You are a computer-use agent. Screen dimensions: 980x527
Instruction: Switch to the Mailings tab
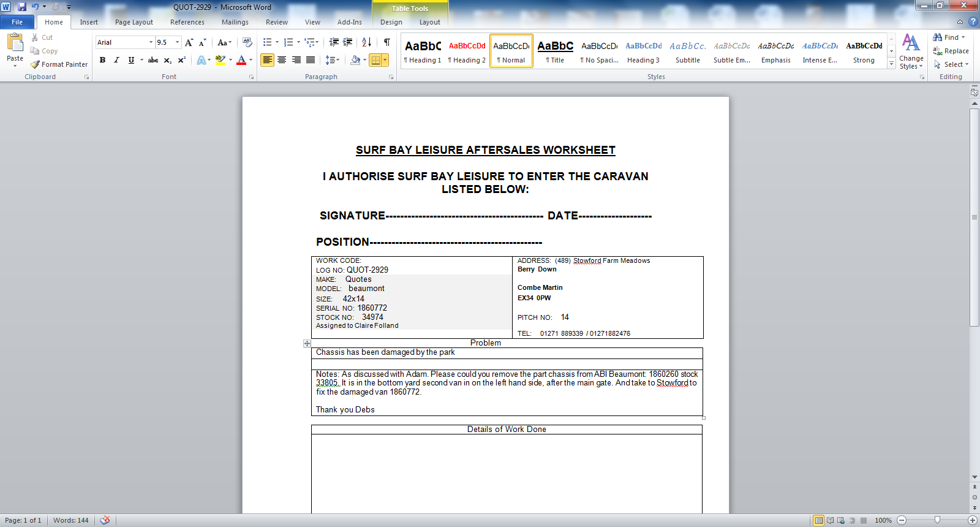[235, 22]
